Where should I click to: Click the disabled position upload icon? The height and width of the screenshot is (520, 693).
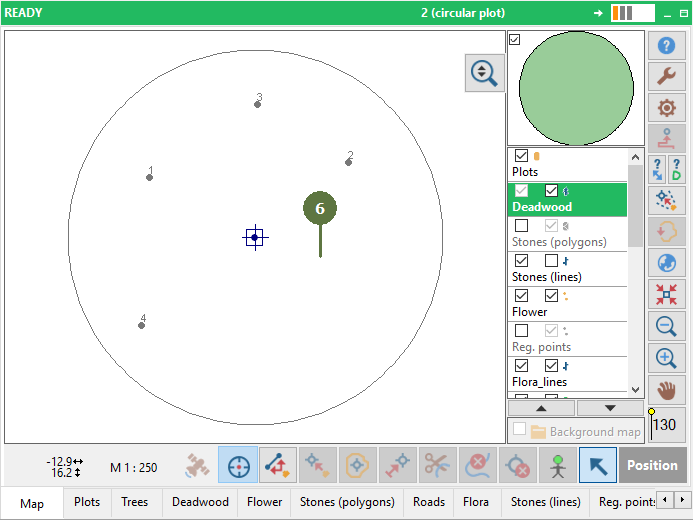[666, 138]
